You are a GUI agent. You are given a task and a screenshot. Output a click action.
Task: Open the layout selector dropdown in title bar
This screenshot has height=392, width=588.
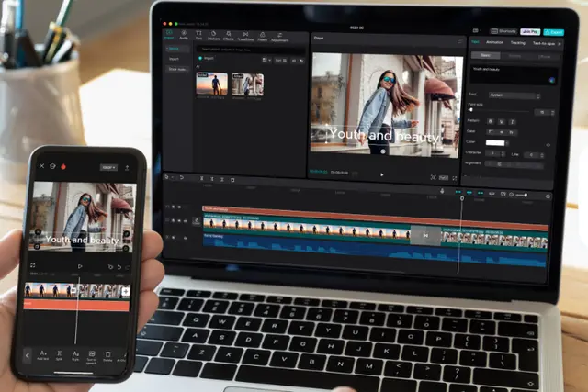pyautogui.click(x=477, y=30)
